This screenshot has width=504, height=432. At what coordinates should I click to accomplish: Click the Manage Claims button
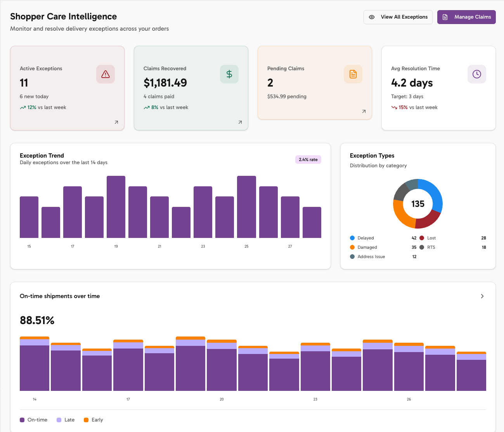click(x=466, y=17)
